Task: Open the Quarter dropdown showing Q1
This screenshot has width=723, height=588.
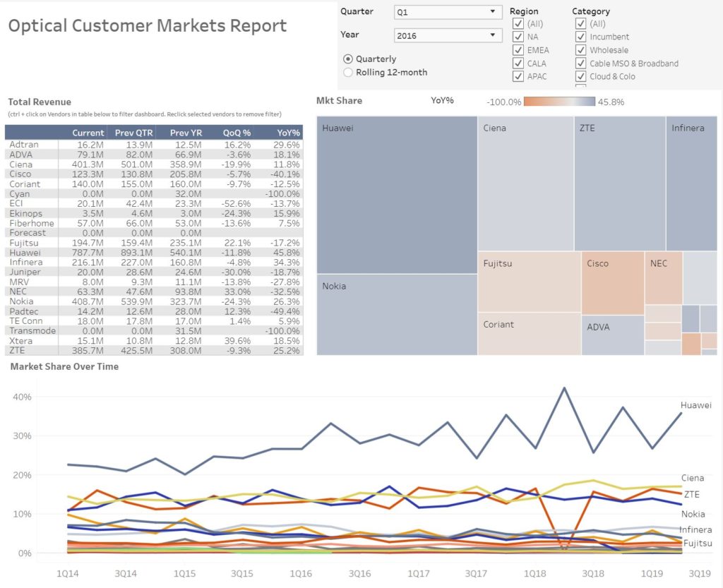Action: [x=448, y=12]
